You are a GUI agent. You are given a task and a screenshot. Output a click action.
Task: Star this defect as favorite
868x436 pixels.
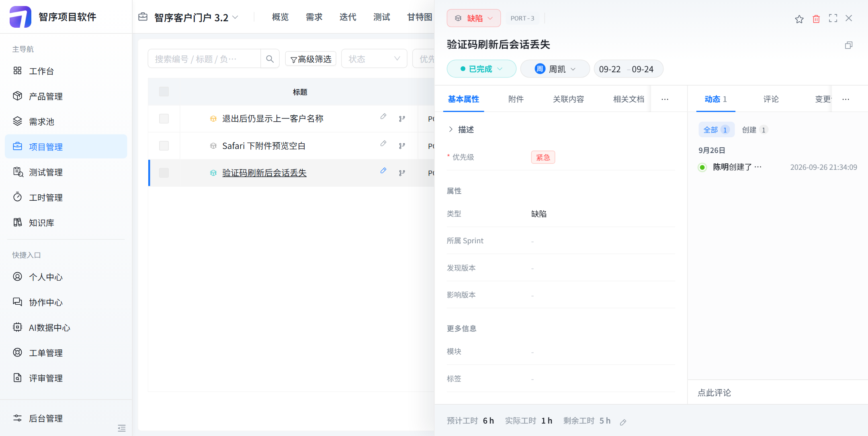pyautogui.click(x=799, y=19)
